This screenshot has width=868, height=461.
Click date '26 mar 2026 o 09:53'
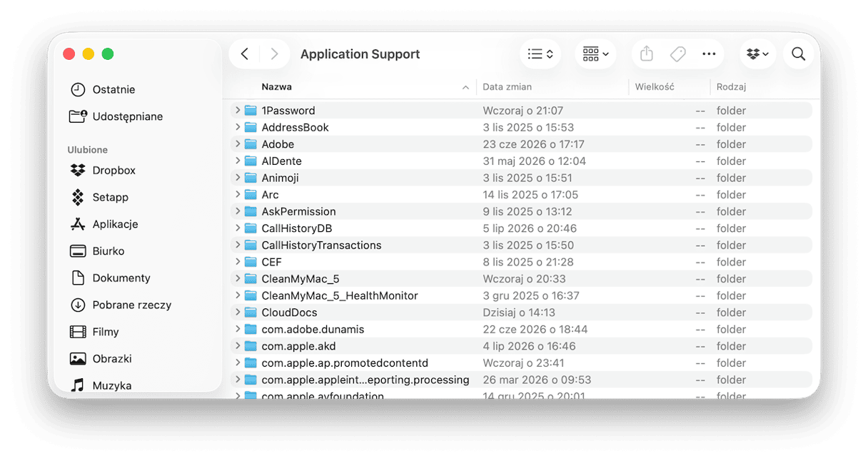[x=537, y=380]
